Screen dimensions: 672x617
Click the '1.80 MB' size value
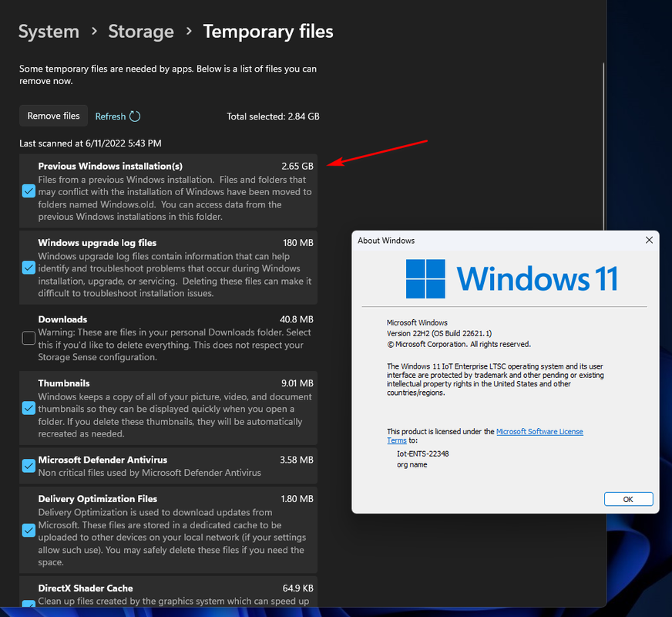pyautogui.click(x=297, y=499)
